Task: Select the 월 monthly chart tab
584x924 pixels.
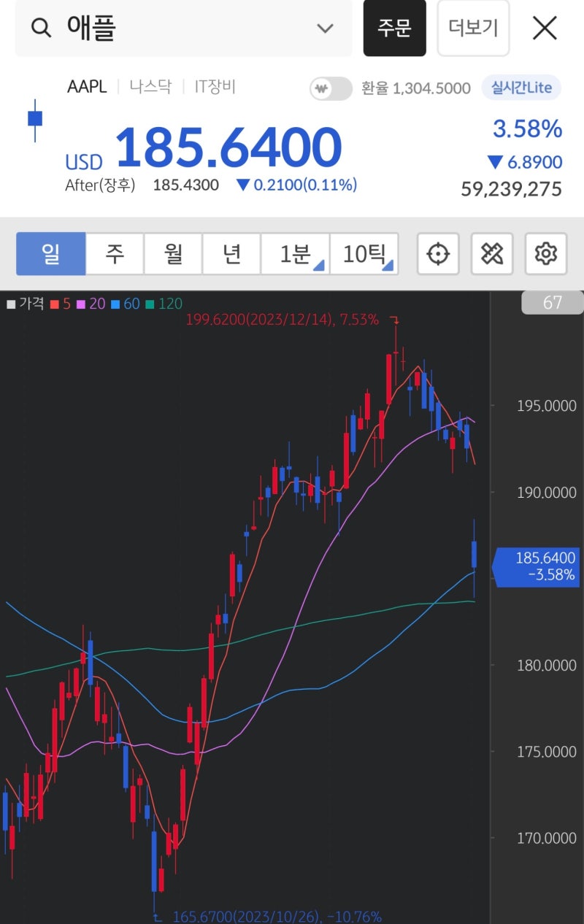Action: coord(173,254)
